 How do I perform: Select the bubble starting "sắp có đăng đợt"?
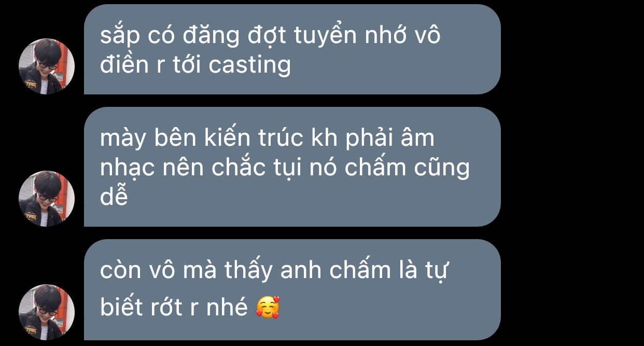(x=292, y=49)
